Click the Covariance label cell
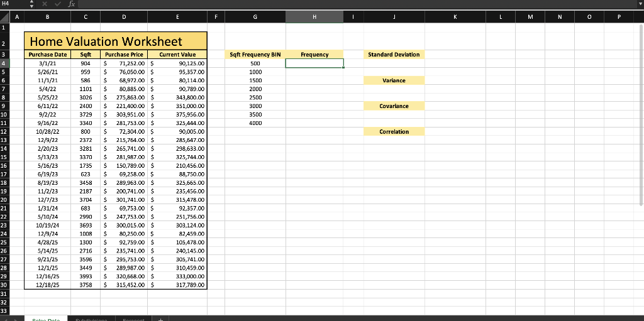The width and height of the screenshot is (644, 321). click(x=394, y=106)
